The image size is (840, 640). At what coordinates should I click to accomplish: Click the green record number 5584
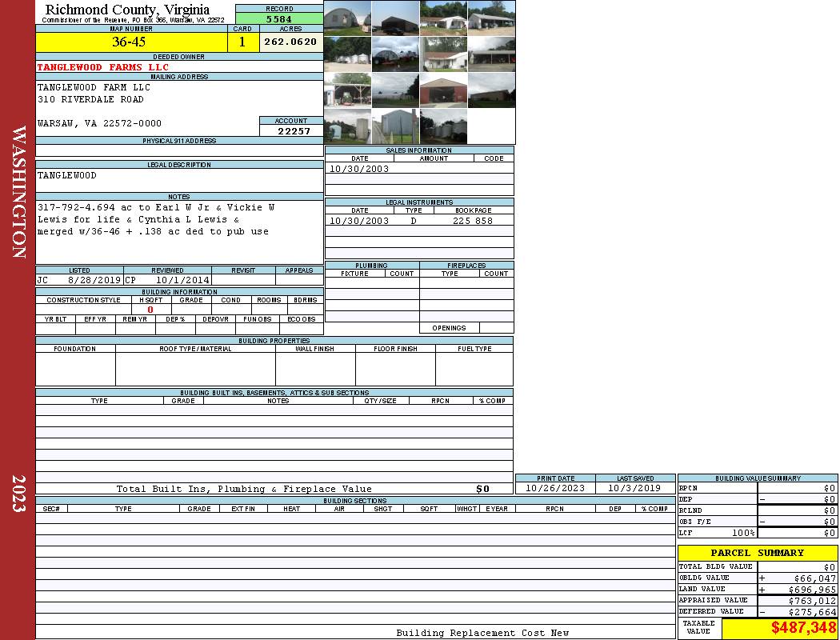[x=279, y=18]
